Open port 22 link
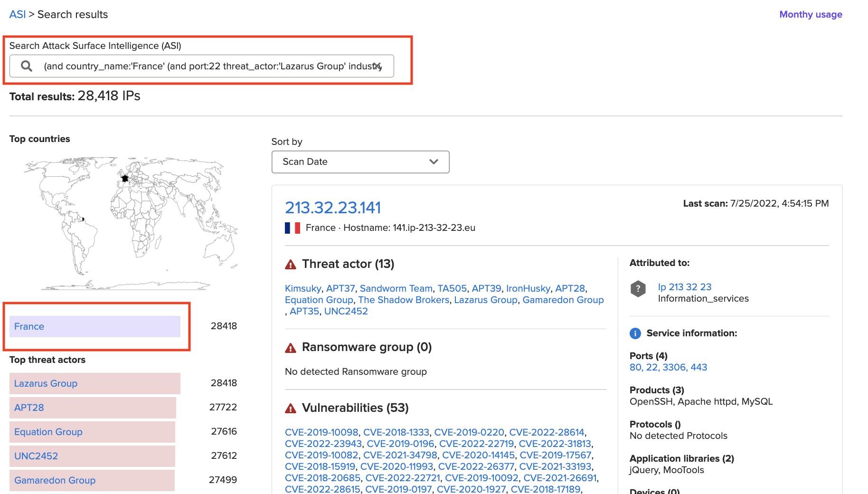 pyautogui.click(x=652, y=367)
